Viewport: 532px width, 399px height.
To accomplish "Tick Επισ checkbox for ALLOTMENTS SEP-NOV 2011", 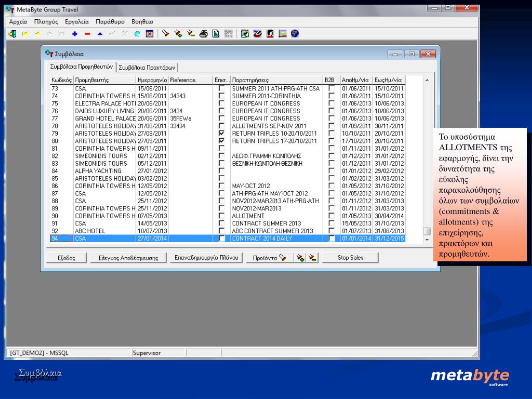I will pyautogui.click(x=221, y=126).
